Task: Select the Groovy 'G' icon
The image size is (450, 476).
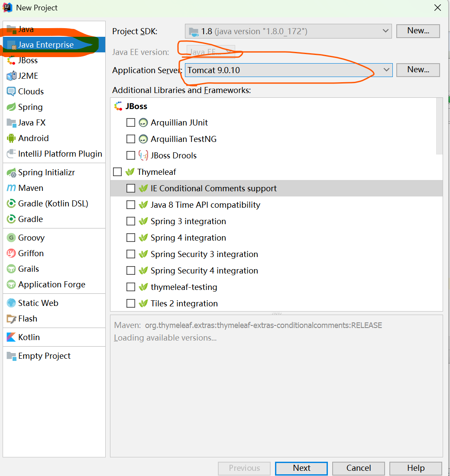Action: (x=11, y=238)
